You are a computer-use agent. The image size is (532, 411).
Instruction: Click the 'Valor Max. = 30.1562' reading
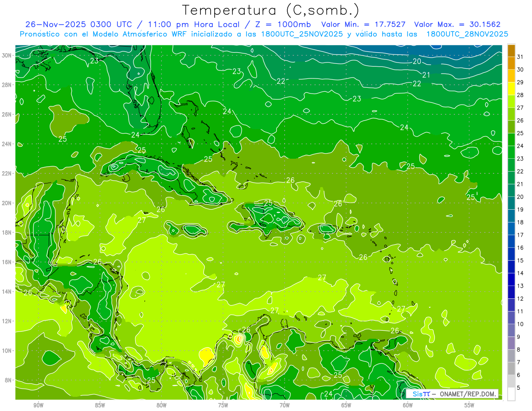[x=458, y=24]
